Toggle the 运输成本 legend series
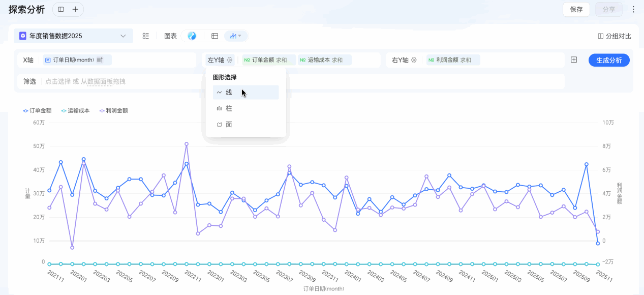 [75, 110]
